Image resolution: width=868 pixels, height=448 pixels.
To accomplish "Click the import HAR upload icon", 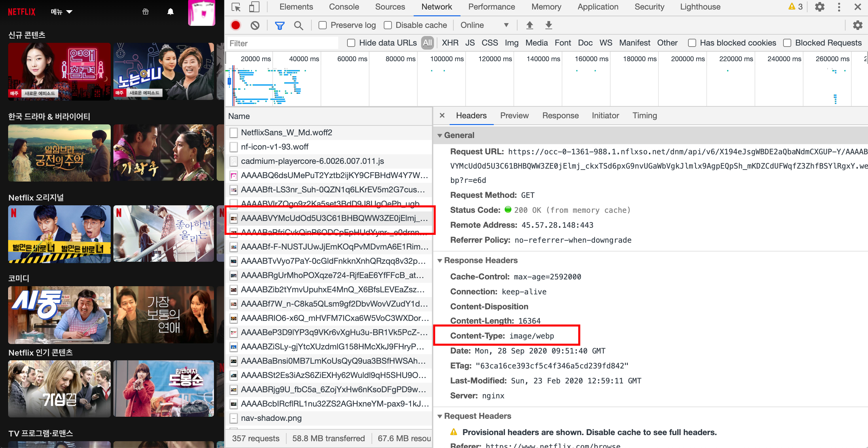I will [529, 25].
